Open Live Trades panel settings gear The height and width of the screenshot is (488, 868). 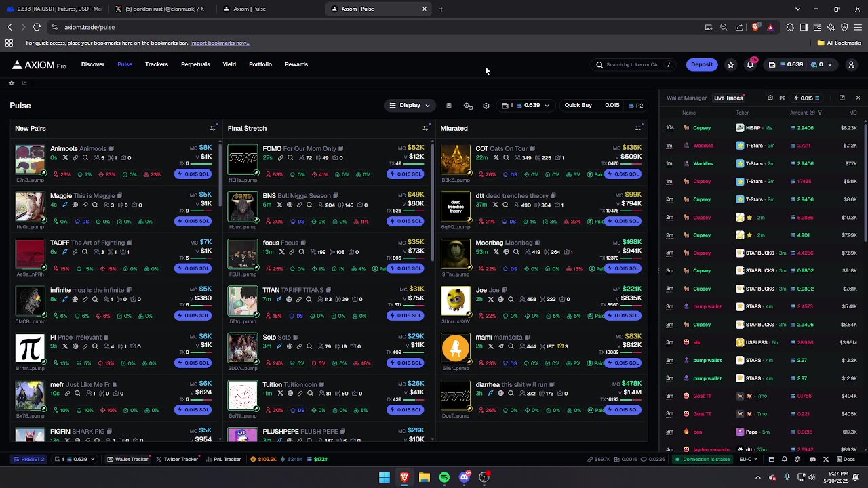click(x=770, y=98)
